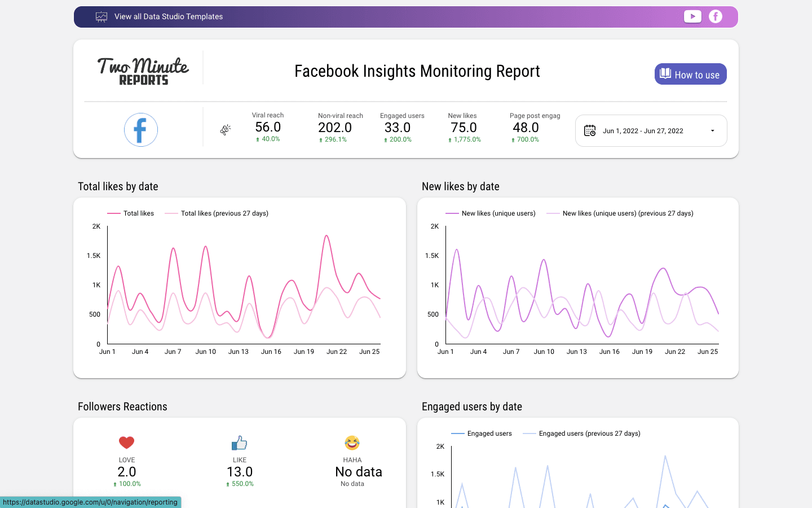This screenshot has height=508, width=812.
Task: Expand the date picker via its dropdown arrow
Action: click(x=712, y=130)
